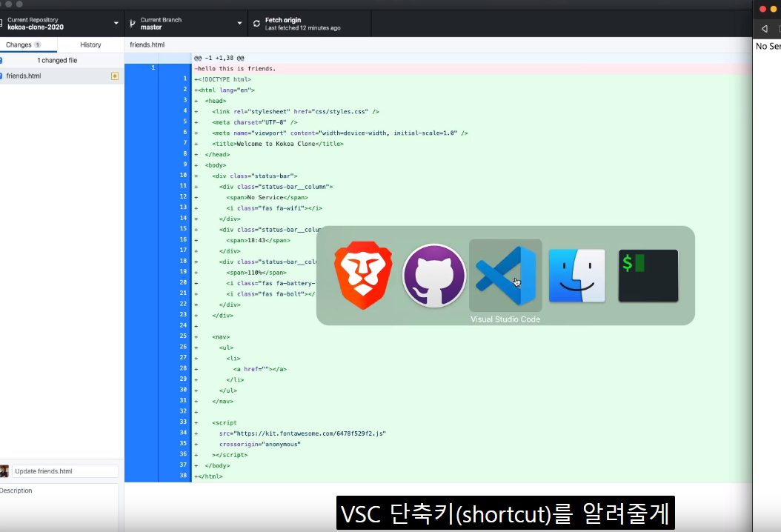Image resolution: width=781 pixels, height=532 pixels.
Task: Select added diff line number 1
Action: pos(185,79)
